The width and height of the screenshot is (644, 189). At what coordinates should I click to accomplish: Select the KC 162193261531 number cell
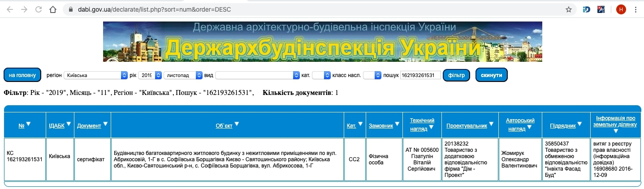click(25, 159)
